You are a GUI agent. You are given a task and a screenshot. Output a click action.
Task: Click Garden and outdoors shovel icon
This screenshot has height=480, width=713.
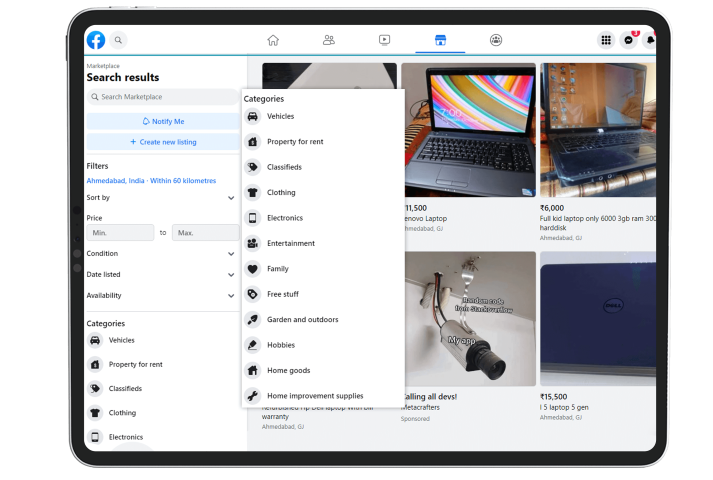[253, 320]
